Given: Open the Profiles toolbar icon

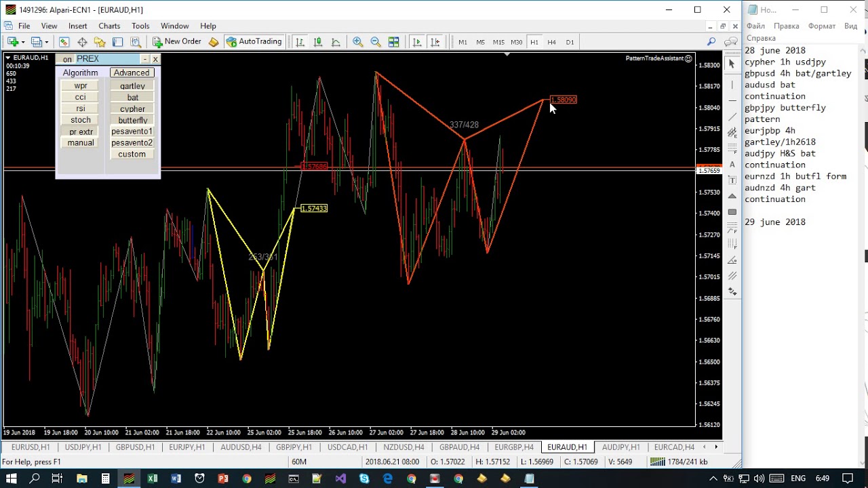Looking at the screenshot, I should coord(39,42).
